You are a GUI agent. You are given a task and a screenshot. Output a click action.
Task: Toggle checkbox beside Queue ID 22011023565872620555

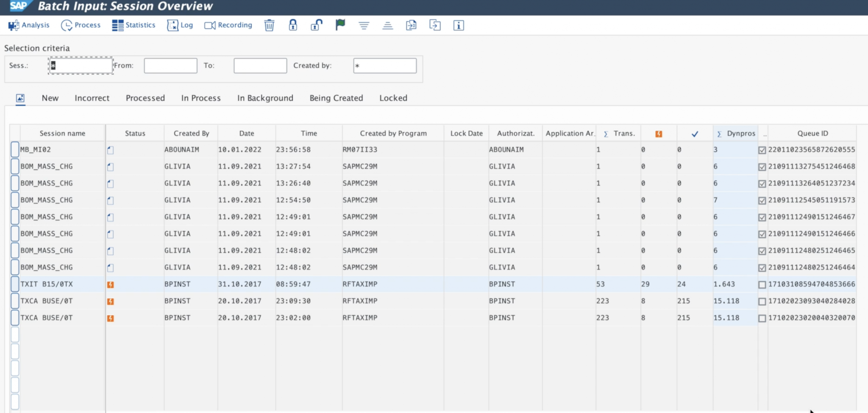pyautogui.click(x=762, y=150)
